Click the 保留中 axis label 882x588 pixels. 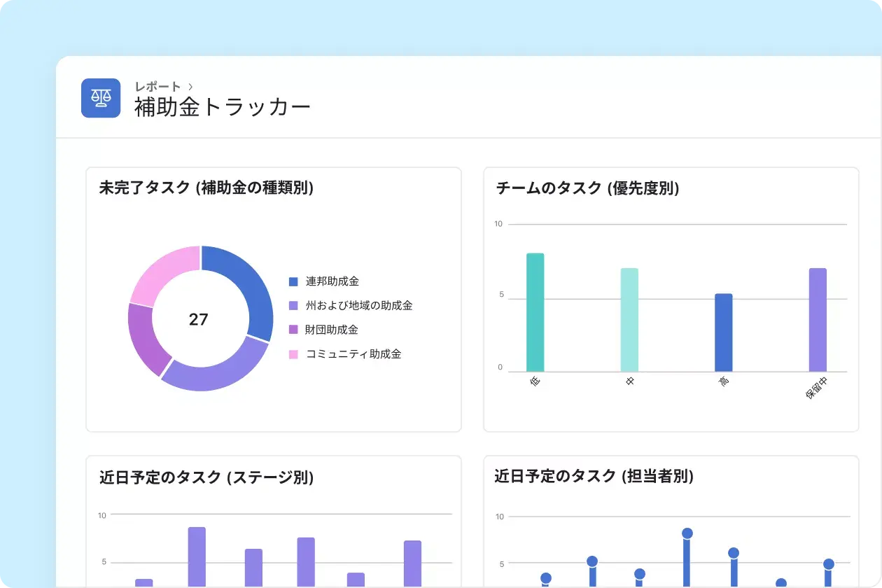(817, 387)
